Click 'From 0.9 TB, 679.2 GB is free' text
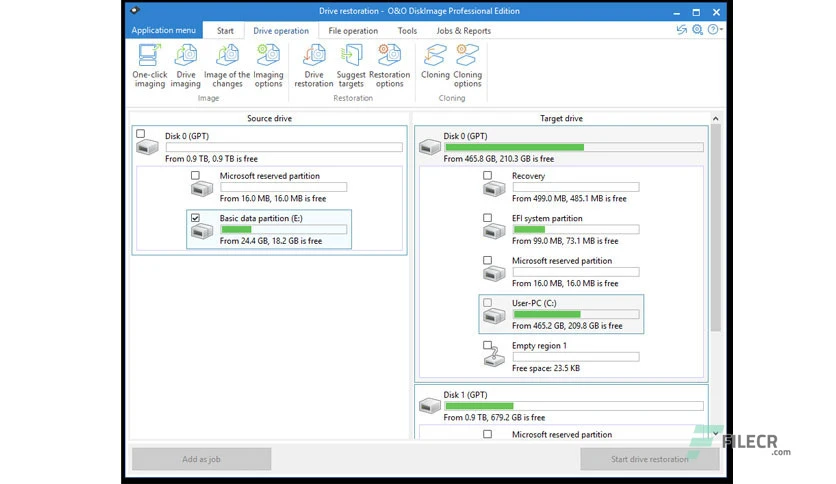The height and width of the screenshot is (484, 836). [x=494, y=417]
